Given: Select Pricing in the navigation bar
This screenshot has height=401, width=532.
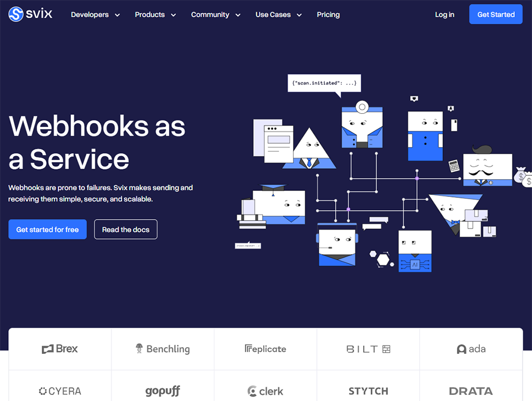Looking at the screenshot, I should [x=328, y=14].
